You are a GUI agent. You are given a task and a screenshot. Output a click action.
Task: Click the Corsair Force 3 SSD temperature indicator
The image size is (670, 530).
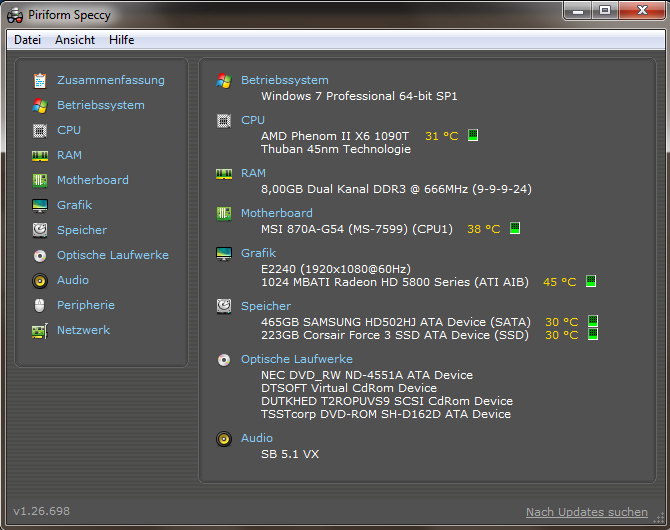tap(593, 334)
